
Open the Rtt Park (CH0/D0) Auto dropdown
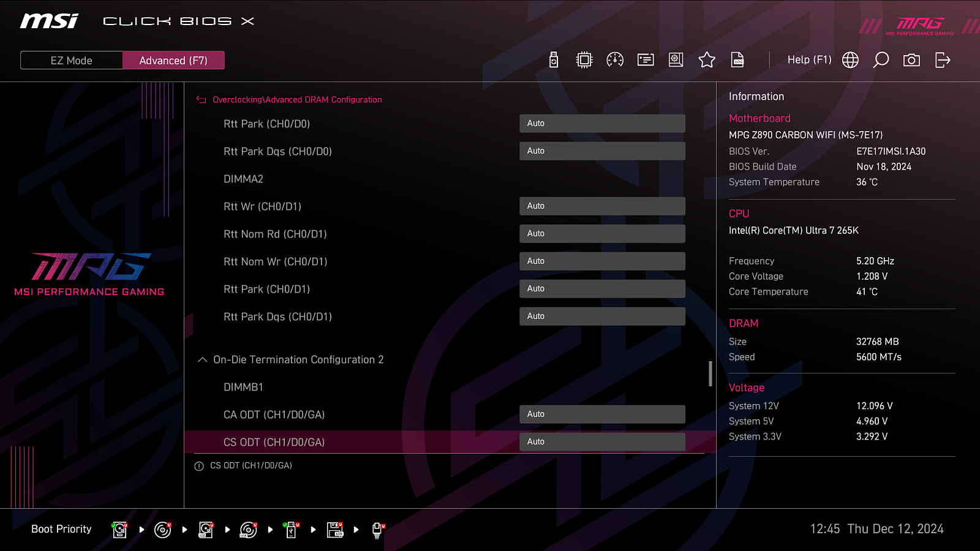(602, 124)
